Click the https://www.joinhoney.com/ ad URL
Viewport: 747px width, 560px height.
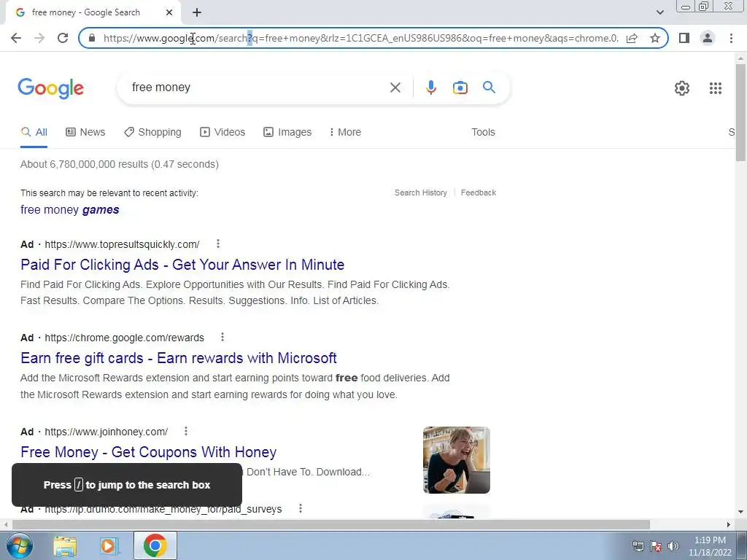[x=107, y=432]
